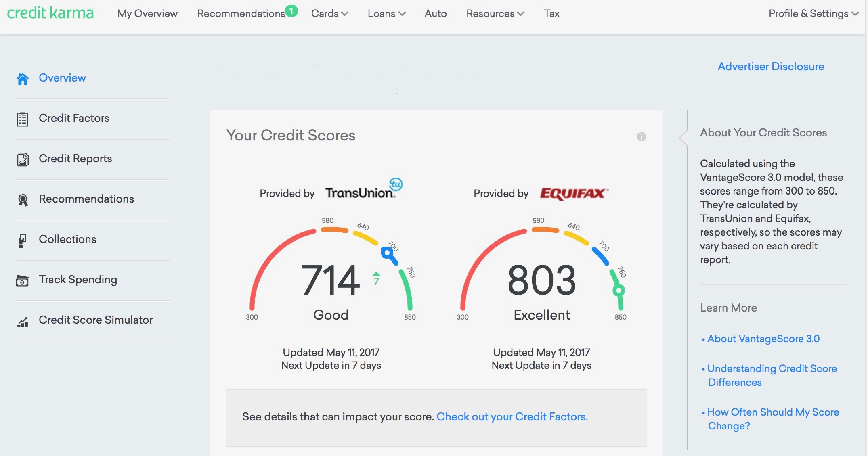The height and width of the screenshot is (456, 868).
Task: Open the Tax menu item
Action: tap(551, 14)
